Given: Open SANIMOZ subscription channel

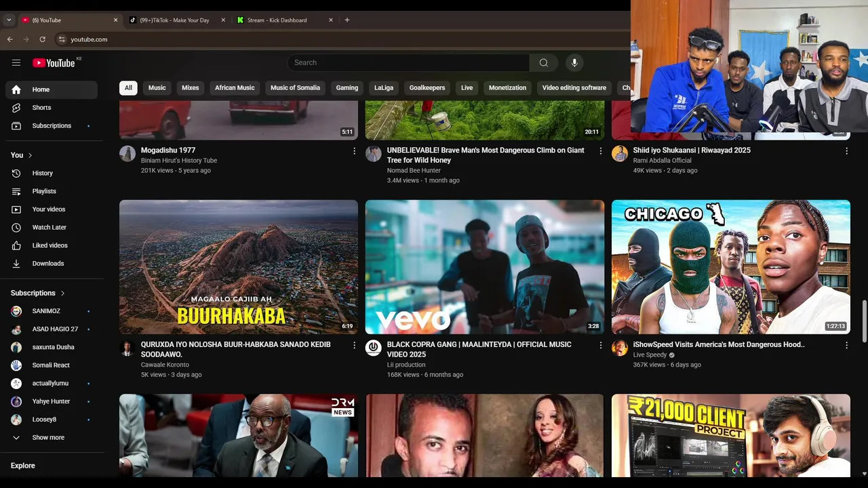Looking at the screenshot, I should click(52, 311).
